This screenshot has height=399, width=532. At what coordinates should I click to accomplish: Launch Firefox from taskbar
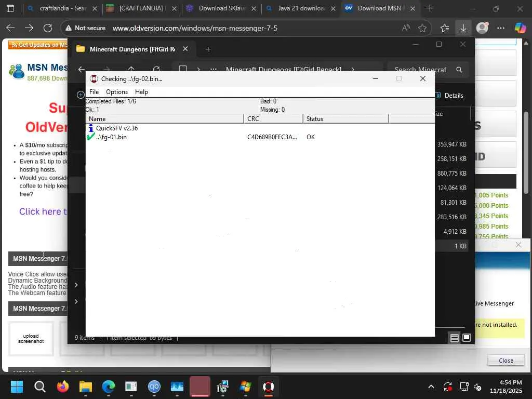coord(63,387)
